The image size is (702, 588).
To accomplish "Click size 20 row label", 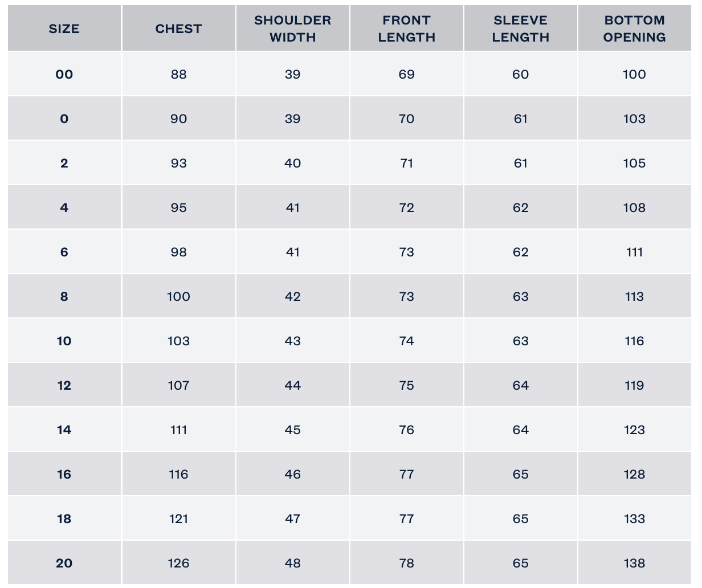I will pyautogui.click(x=64, y=563).
